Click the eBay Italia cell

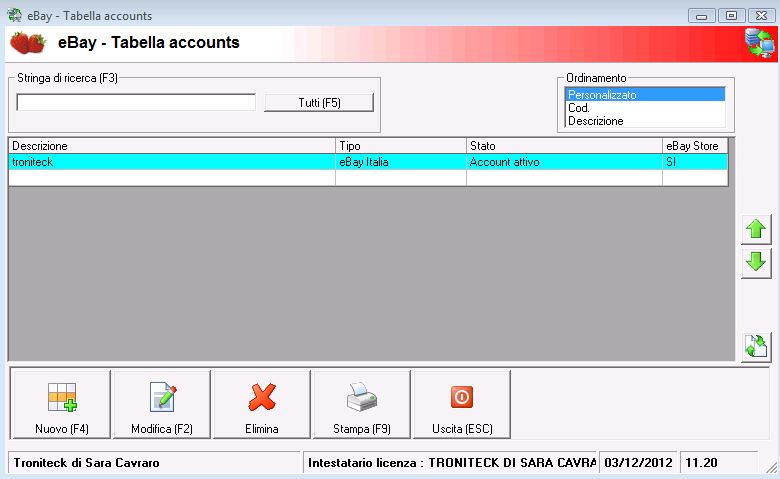click(401, 162)
